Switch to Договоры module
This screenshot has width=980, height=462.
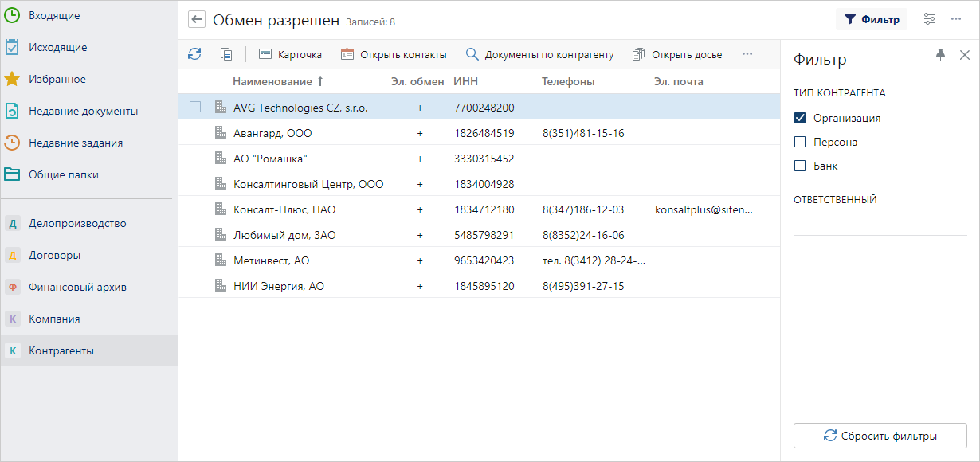click(54, 255)
